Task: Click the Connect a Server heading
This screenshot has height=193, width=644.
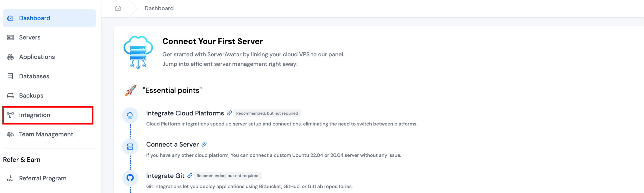Action: pos(172,144)
